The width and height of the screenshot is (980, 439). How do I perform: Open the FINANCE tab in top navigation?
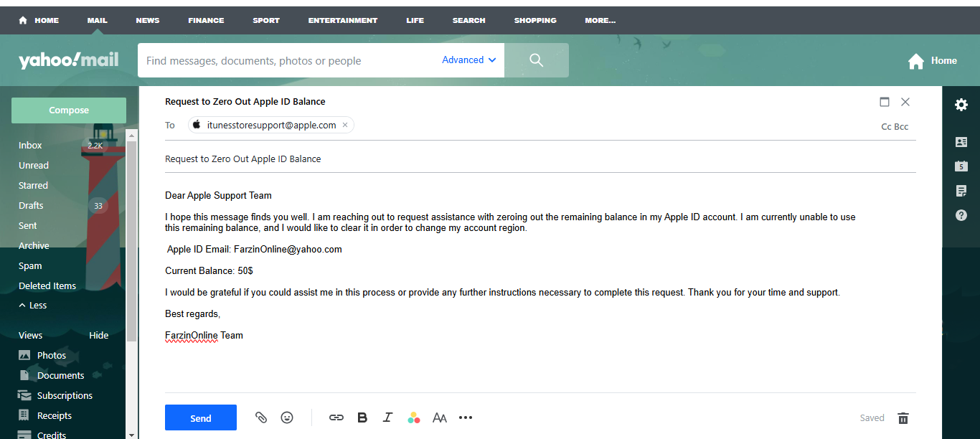click(x=206, y=20)
